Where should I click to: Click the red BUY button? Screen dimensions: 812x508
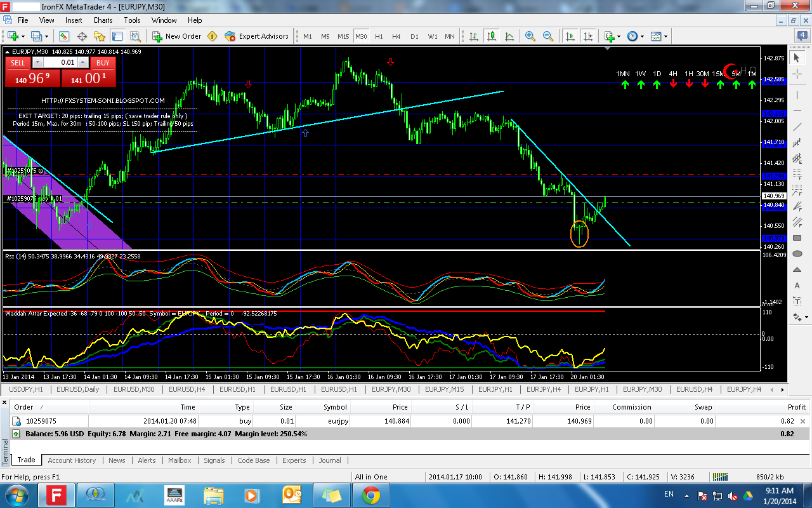coord(103,62)
